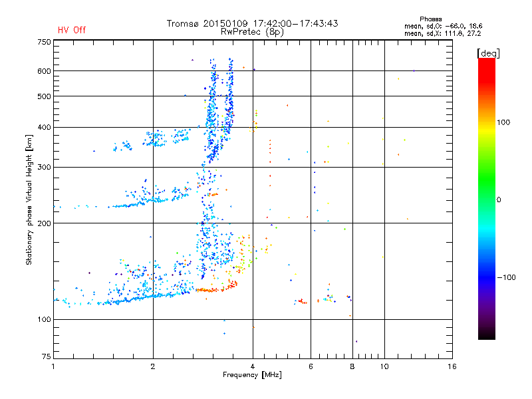Screen dimensions: 532x399
Task: Select the 'mean, sd,O: -66.0, 18.6' line
Action: point(443,26)
